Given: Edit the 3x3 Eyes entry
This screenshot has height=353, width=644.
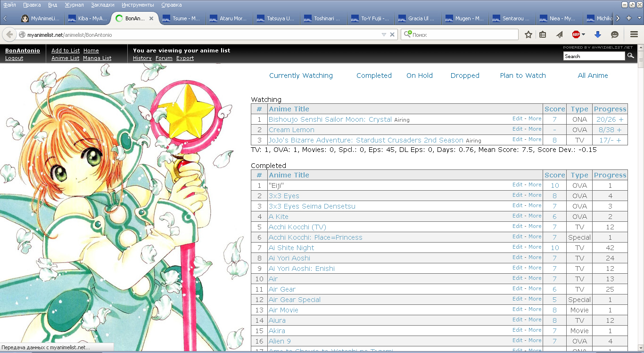Looking at the screenshot, I should pos(518,195).
